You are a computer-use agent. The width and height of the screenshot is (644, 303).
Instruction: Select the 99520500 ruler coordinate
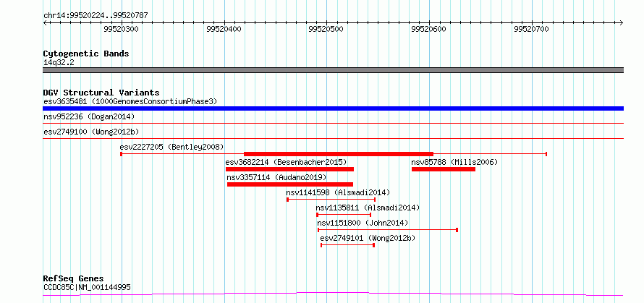click(x=326, y=29)
